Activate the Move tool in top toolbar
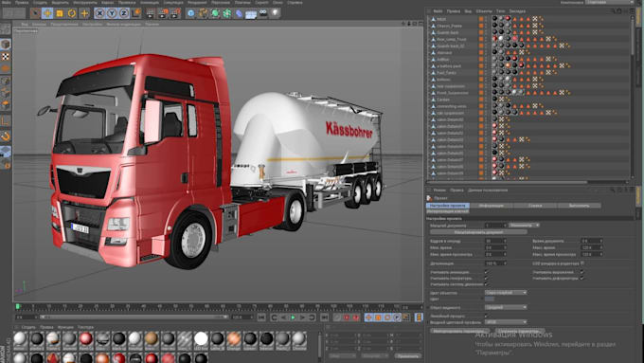644x363 pixels. [47, 13]
